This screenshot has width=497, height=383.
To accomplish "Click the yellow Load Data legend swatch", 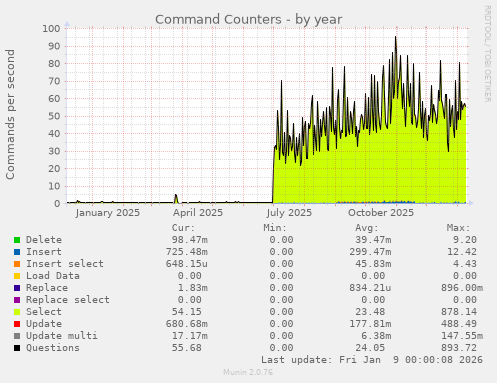I will (x=17, y=276).
